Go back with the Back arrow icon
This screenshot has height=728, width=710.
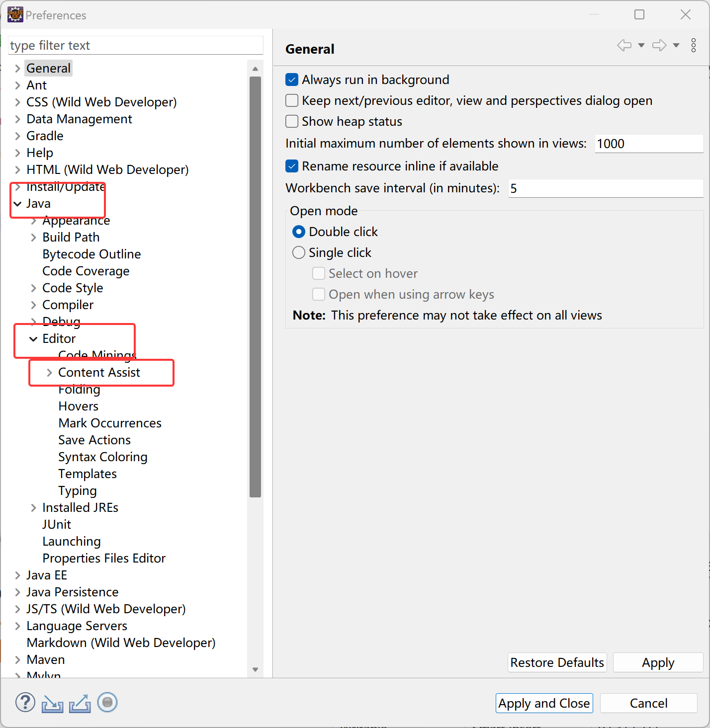[x=624, y=46]
